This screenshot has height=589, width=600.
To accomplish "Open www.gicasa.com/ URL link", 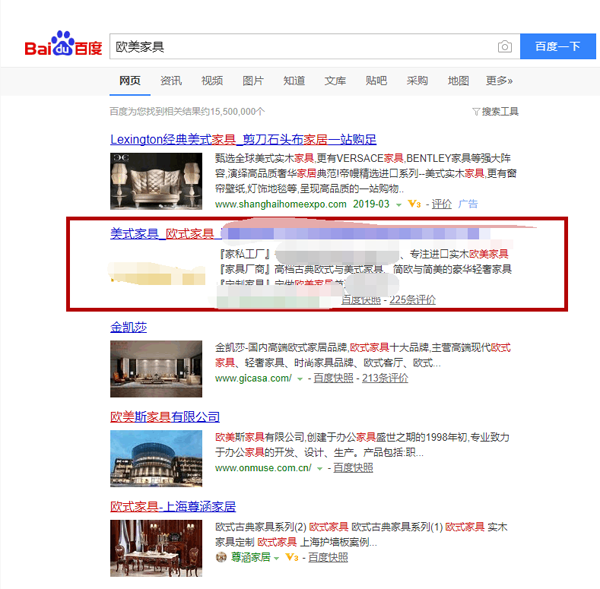I will pos(253,379).
